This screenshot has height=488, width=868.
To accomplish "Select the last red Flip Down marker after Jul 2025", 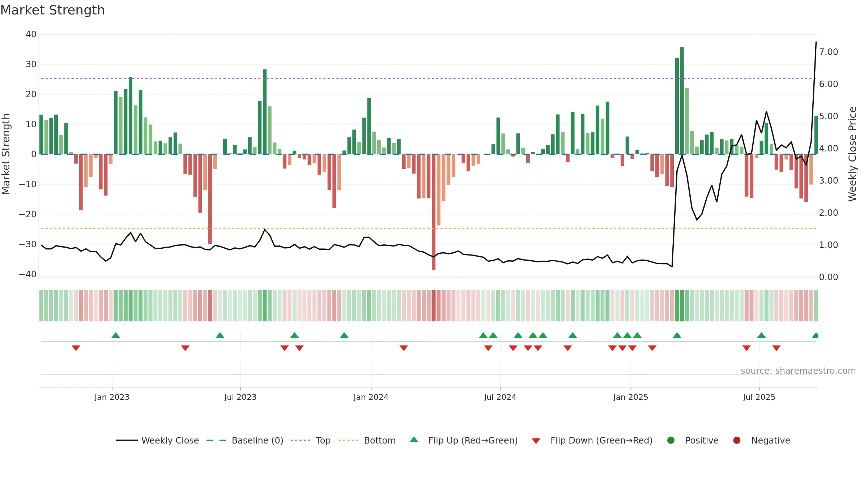I will pos(776,348).
